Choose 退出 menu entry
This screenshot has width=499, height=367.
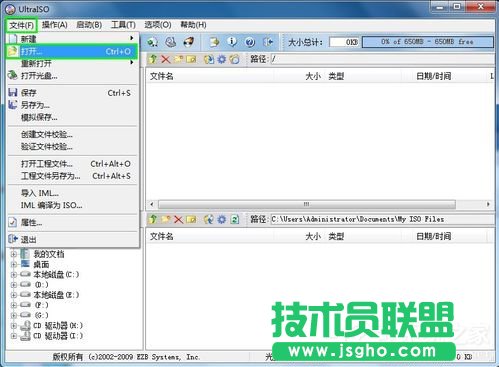[72, 240]
